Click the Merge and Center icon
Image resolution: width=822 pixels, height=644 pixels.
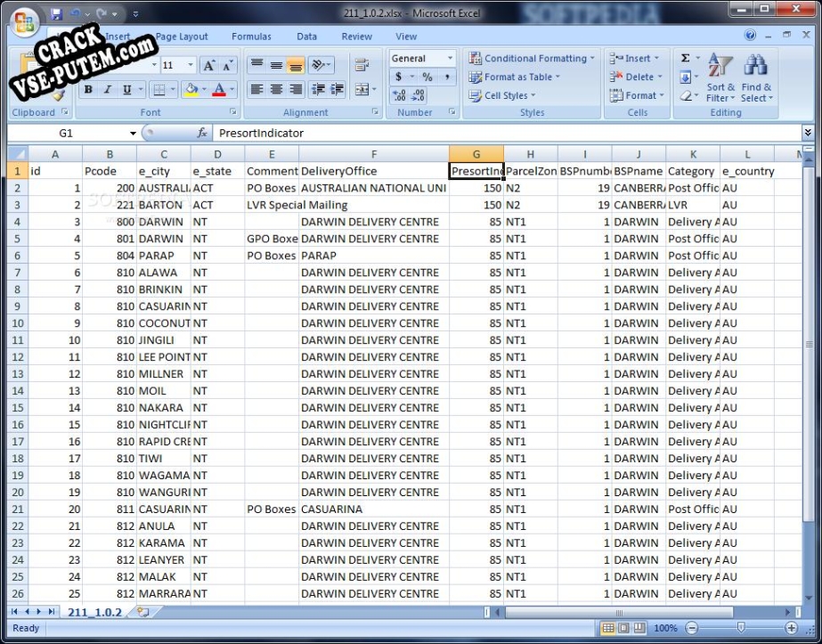click(362, 89)
